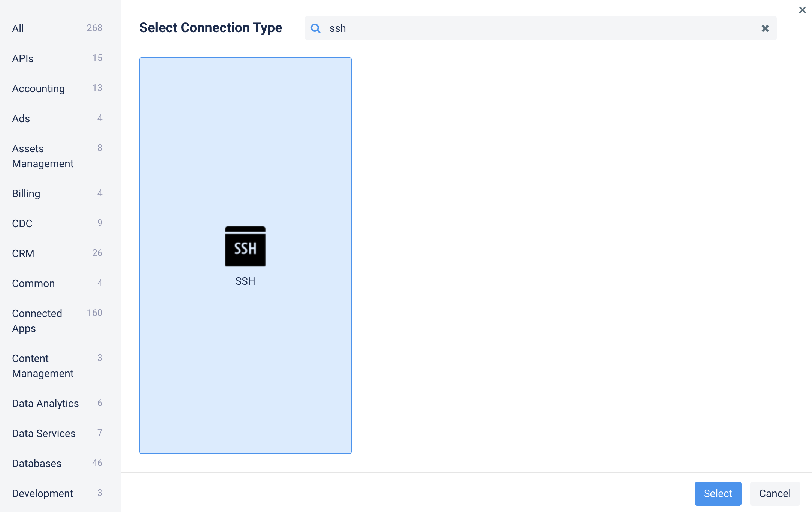Viewport: 812px width, 512px height.
Task: Show all 268 connection types
Action: pyautogui.click(x=18, y=28)
